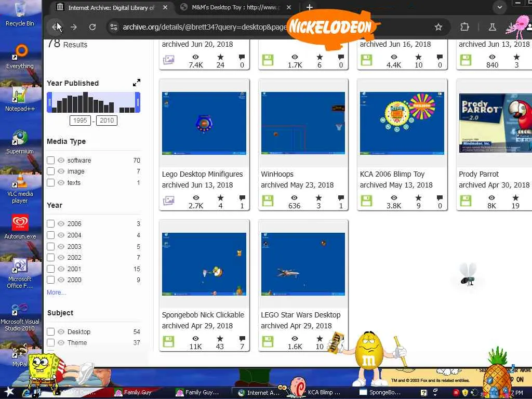
Task: Click the 2010 end year field
Action: [x=107, y=121]
